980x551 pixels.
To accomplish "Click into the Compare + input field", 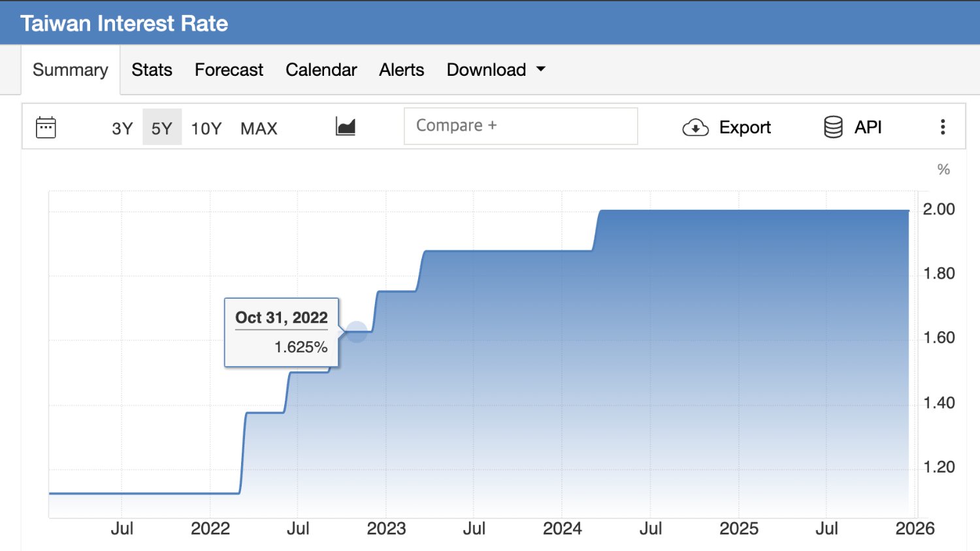I will [x=520, y=126].
